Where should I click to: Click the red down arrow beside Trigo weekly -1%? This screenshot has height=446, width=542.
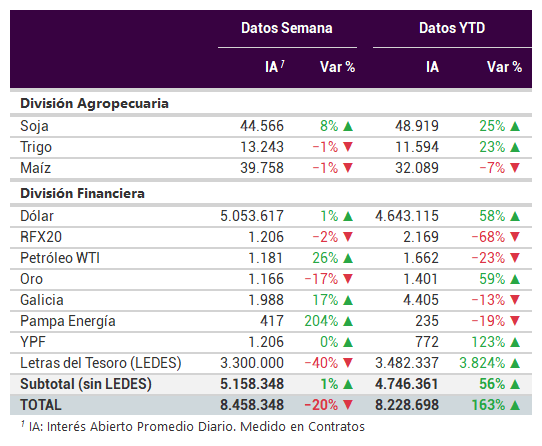click(x=348, y=147)
